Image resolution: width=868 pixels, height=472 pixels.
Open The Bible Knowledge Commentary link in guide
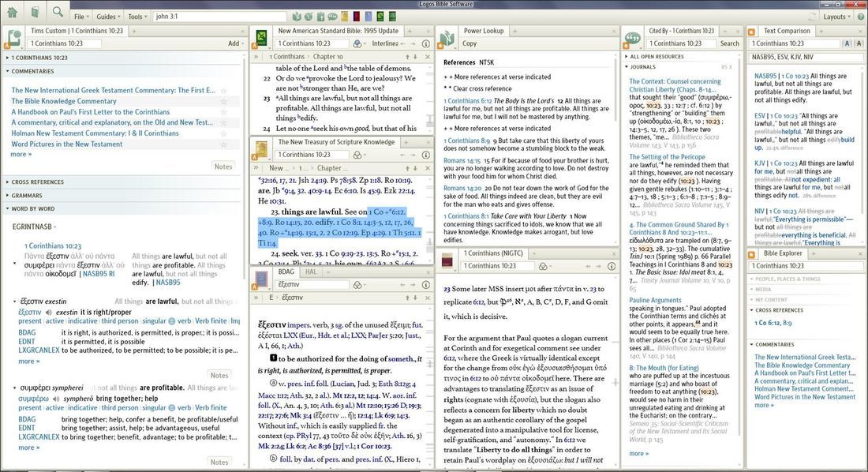click(64, 101)
